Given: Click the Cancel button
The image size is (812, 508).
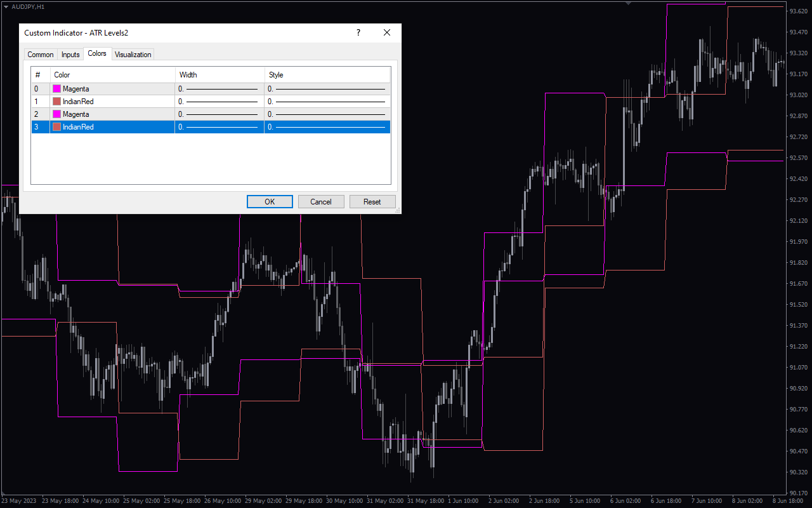Looking at the screenshot, I should tap(321, 201).
